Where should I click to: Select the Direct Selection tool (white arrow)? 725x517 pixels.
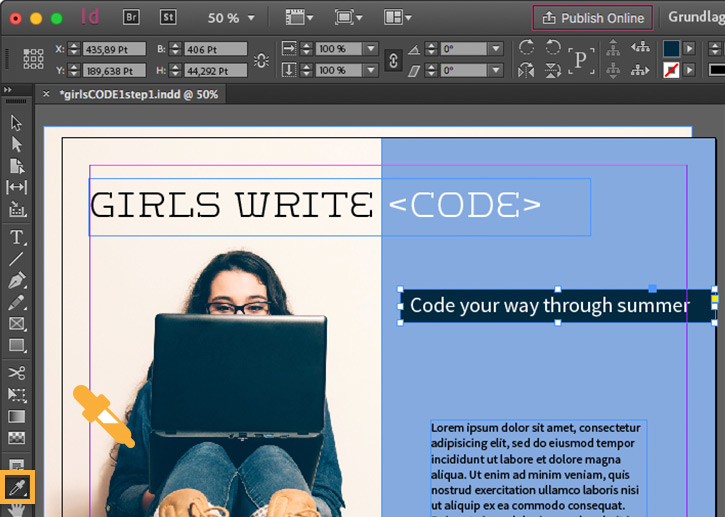pos(16,144)
